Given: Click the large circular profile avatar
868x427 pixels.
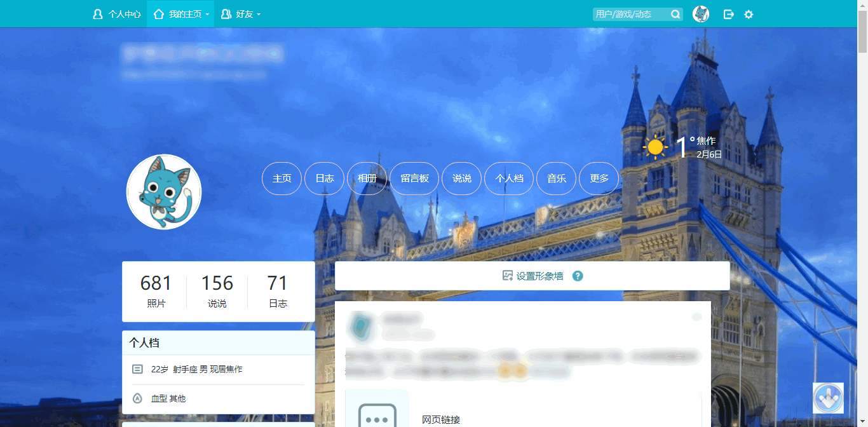Looking at the screenshot, I should (x=164, y=191).
